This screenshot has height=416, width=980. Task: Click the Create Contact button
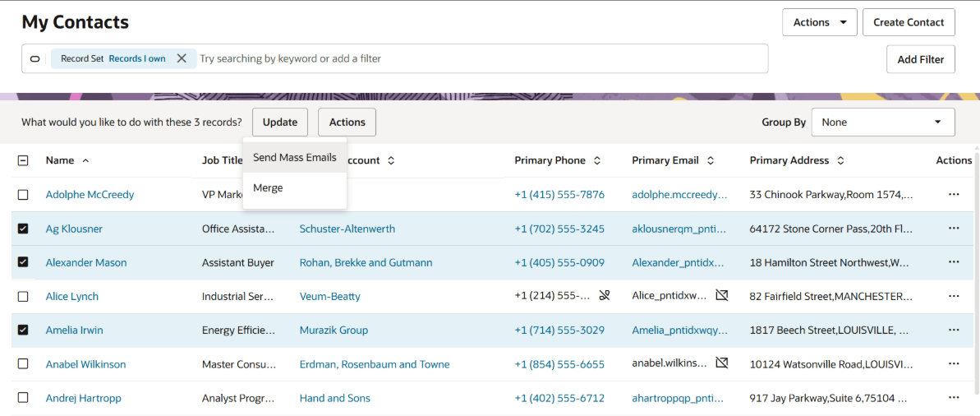coord(909,22)
